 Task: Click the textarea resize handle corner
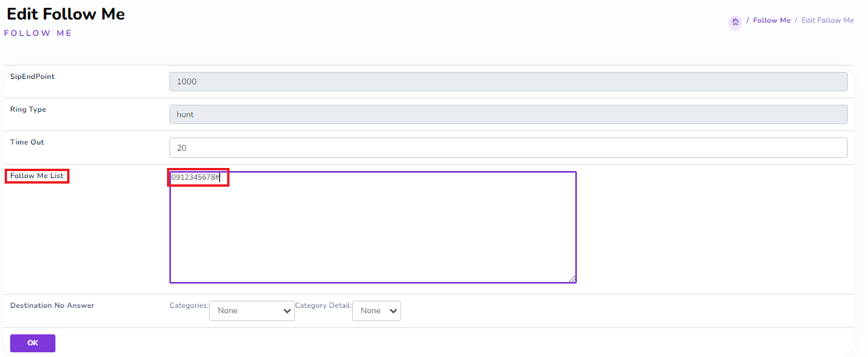(x=572, y=278)
